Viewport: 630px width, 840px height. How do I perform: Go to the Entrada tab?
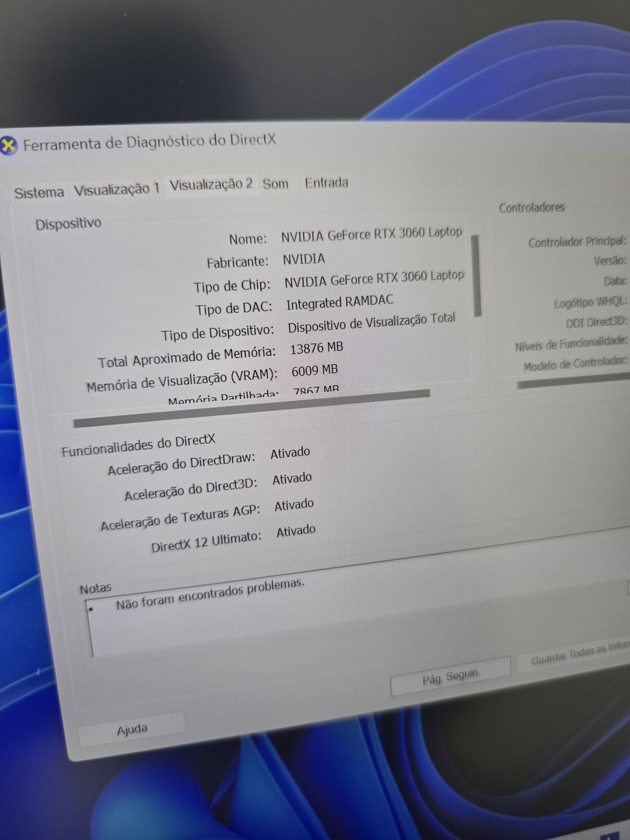(326, 183)
